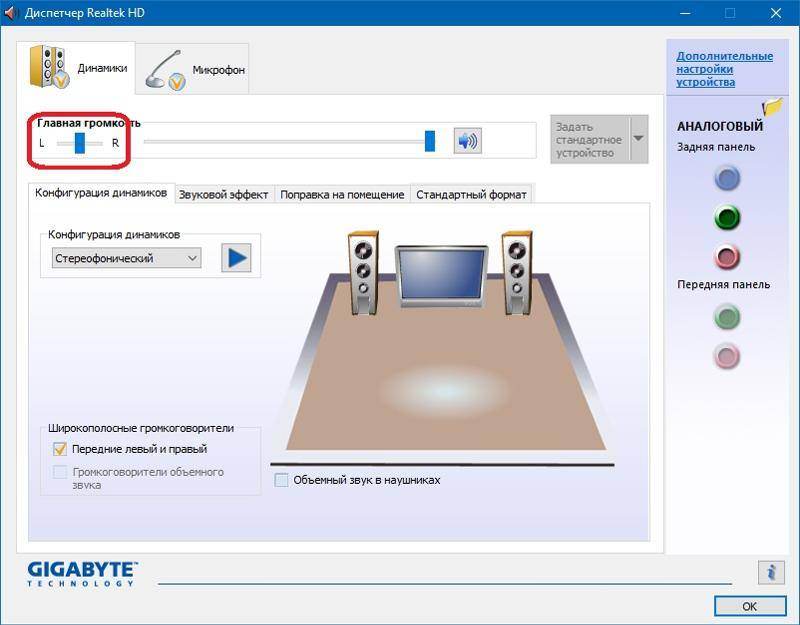Click the main volume slider thumb
800x625 pixels.
(430, 141)
